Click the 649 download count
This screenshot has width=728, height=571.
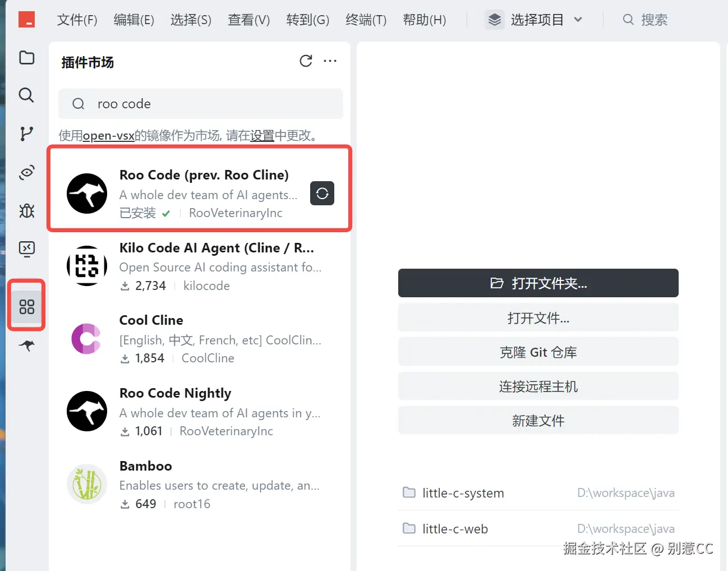click(146, 504)
